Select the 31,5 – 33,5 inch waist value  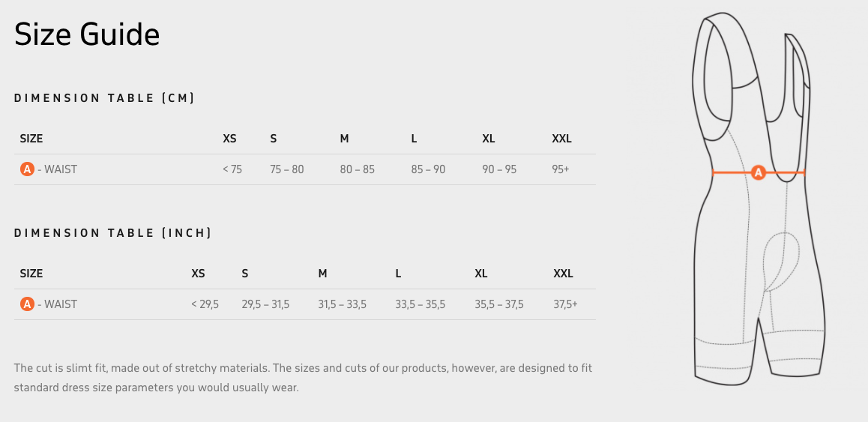click(x=342, y=304)
